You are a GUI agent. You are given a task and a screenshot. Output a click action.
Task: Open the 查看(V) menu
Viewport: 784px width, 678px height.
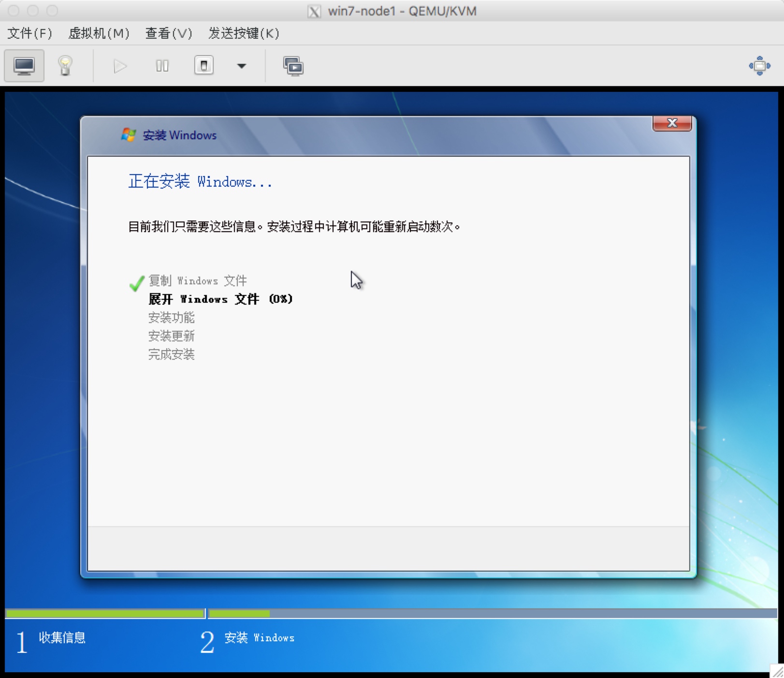169,33
